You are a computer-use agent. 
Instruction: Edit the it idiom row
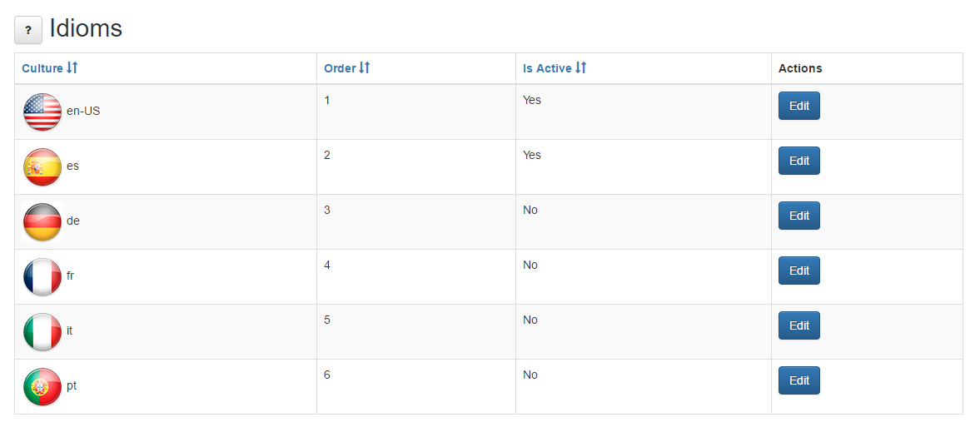point(798,325)
